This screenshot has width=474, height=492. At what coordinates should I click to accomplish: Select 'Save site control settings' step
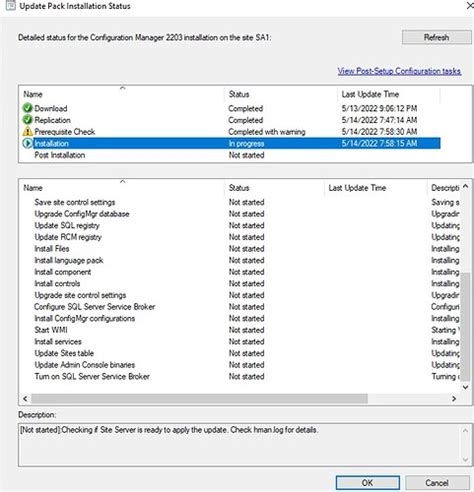tap(75, 202)
